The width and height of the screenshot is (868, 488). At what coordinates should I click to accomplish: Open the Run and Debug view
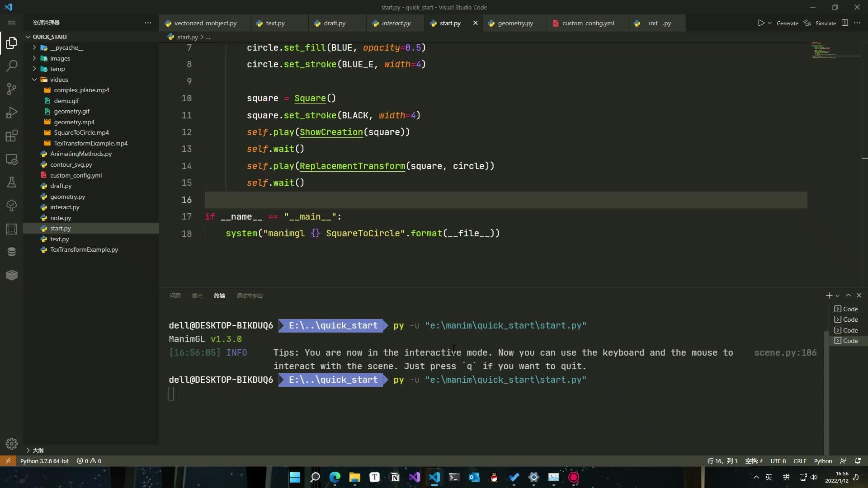coord(12,113)
